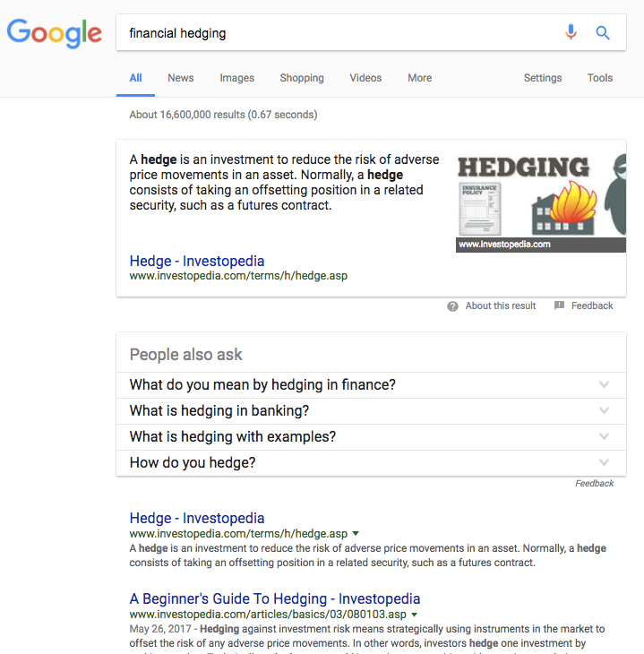This screenshot has height=654, width=644.
Task: Switch to the News tab
Action: (181, 78)
